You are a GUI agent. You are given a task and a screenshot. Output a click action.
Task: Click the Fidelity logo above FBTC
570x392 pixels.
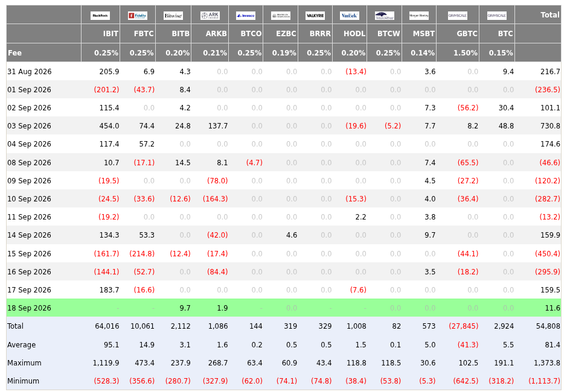point(138,16)
